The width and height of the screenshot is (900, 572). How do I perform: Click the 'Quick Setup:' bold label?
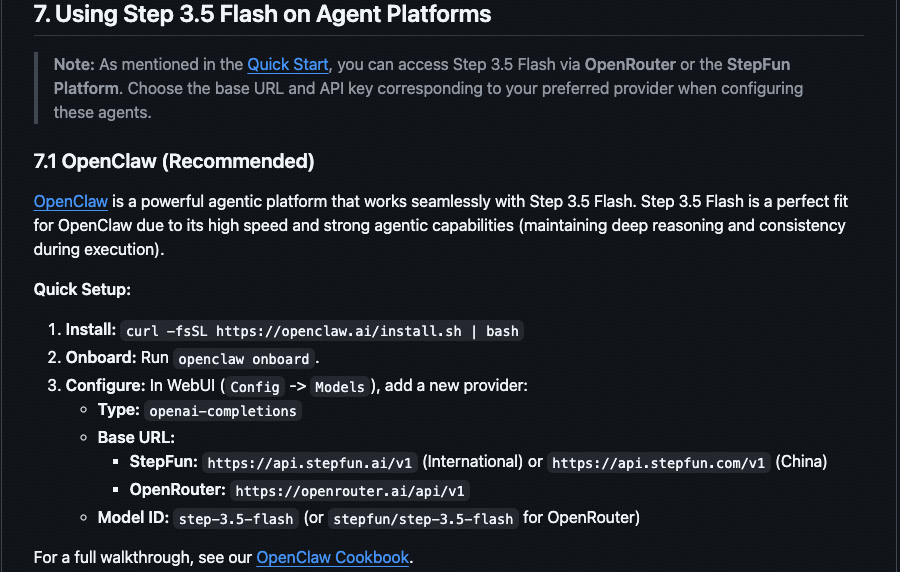82,290
